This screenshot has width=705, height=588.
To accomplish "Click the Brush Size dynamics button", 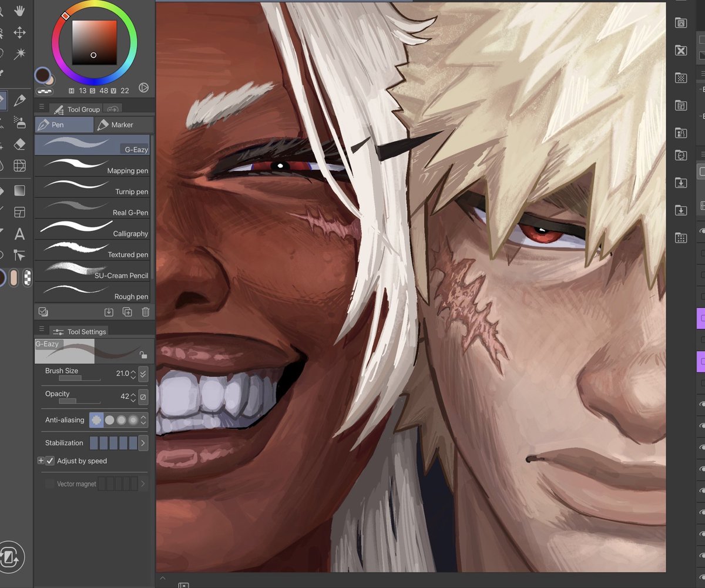I will coord(143,374).
